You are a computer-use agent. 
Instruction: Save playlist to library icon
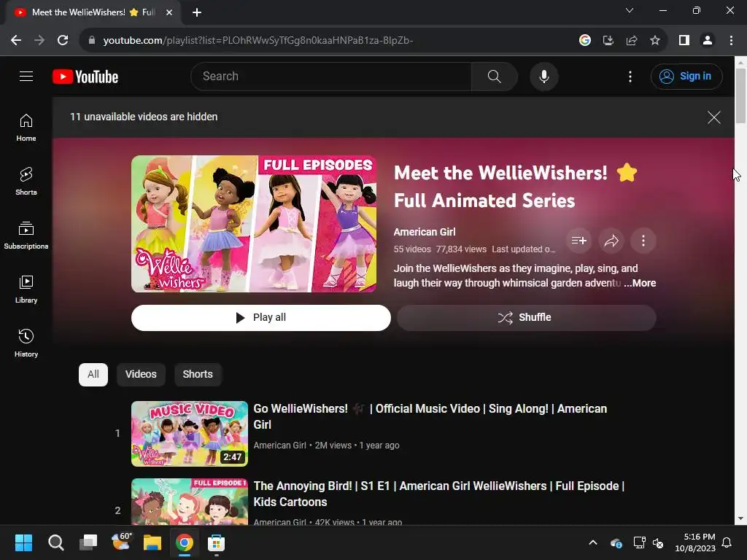(578, 241)
